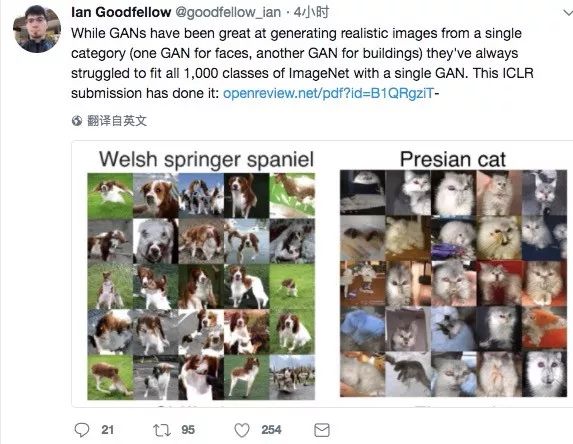Viewport: 573px width, 444px height.
Task: Like the tweet with the heart icon
Action: tap(242, 430)
